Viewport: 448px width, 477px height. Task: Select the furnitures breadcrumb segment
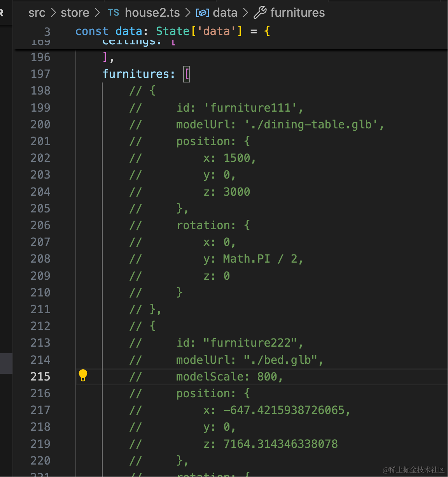pyautogui.click(x=297, y=13)
